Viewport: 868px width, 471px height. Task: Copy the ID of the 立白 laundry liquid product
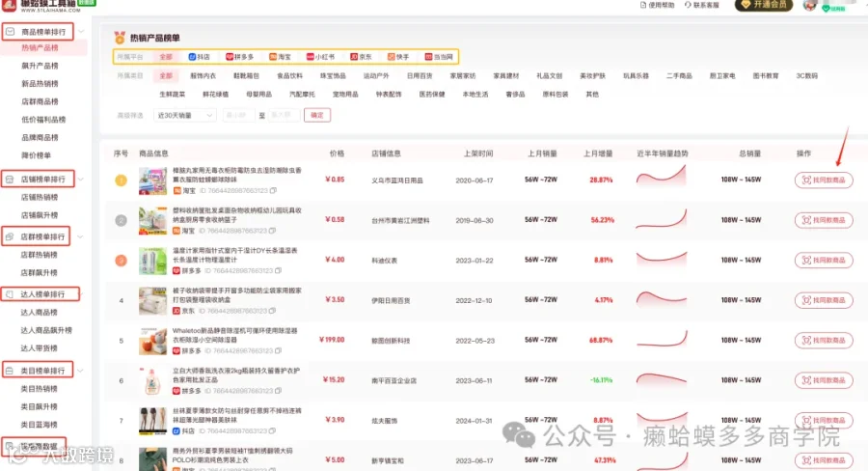(x=279, y=391)
